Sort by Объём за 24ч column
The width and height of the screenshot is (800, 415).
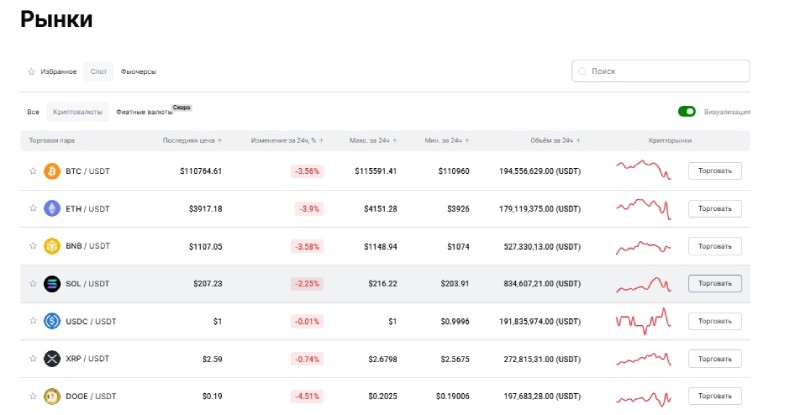pos(551,140)
